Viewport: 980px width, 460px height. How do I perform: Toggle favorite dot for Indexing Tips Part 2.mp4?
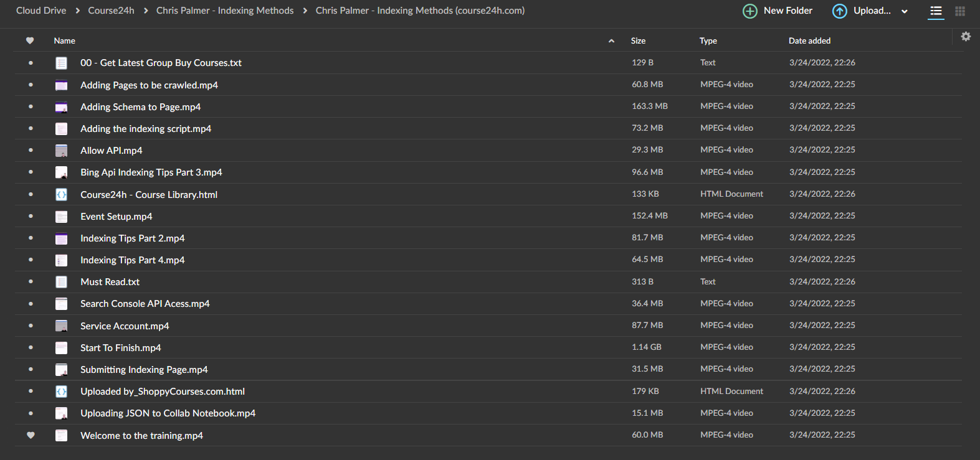click(31, 238)
